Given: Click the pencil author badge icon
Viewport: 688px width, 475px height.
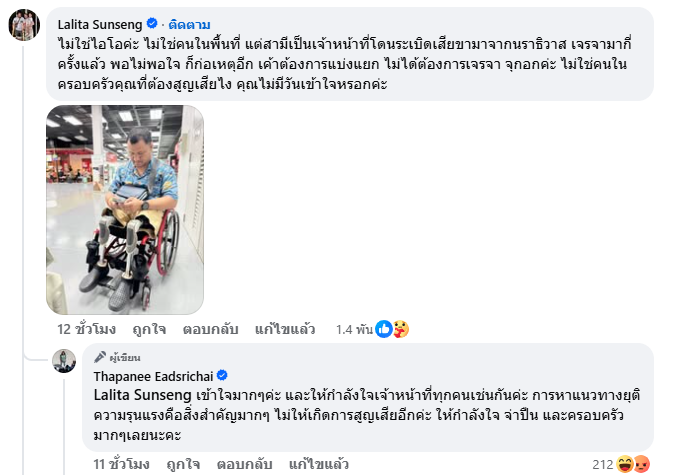Looking at the screenshot, I should (x=100, y=357).
